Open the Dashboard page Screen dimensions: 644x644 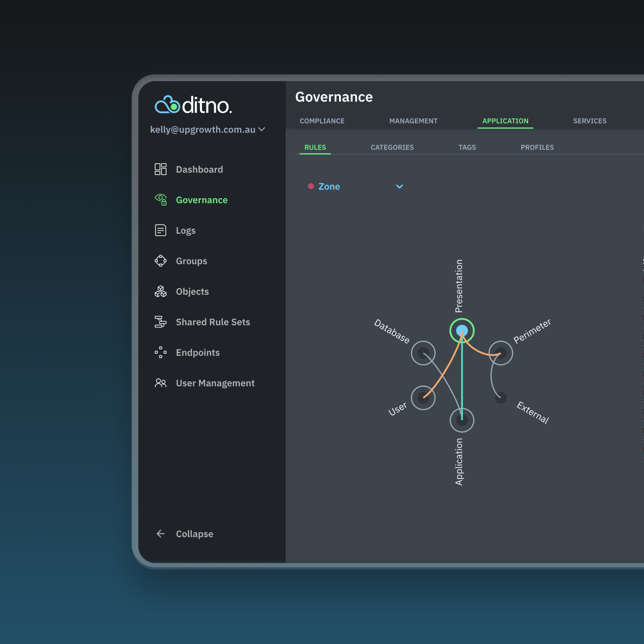(x=199, y=169)
